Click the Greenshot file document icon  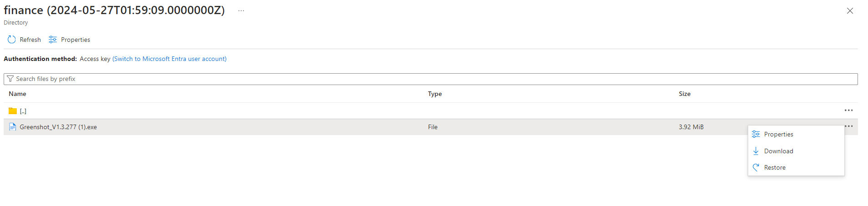click(13, 127)
